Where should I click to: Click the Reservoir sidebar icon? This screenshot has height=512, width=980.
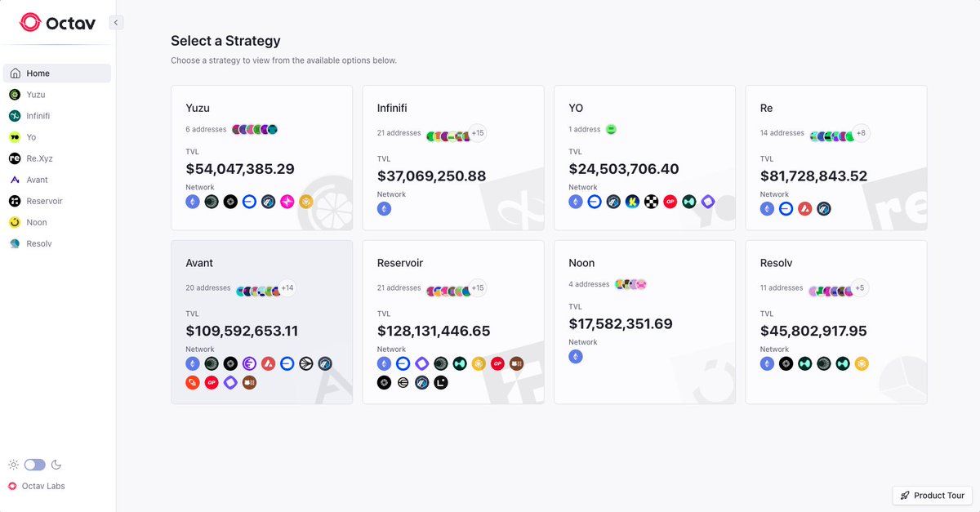click(15, 201)
